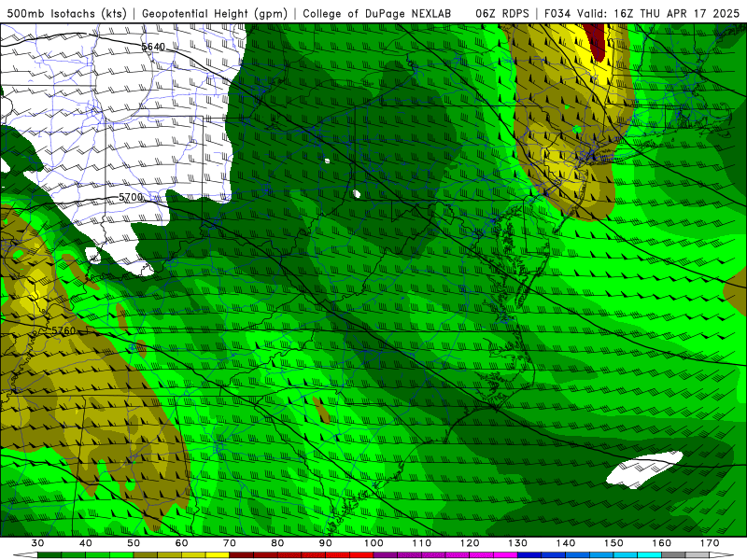Image resolution: width=747 pixels, height=560 pixels.
Task: Click the 5760 height contour label
Action: (63, 330)
